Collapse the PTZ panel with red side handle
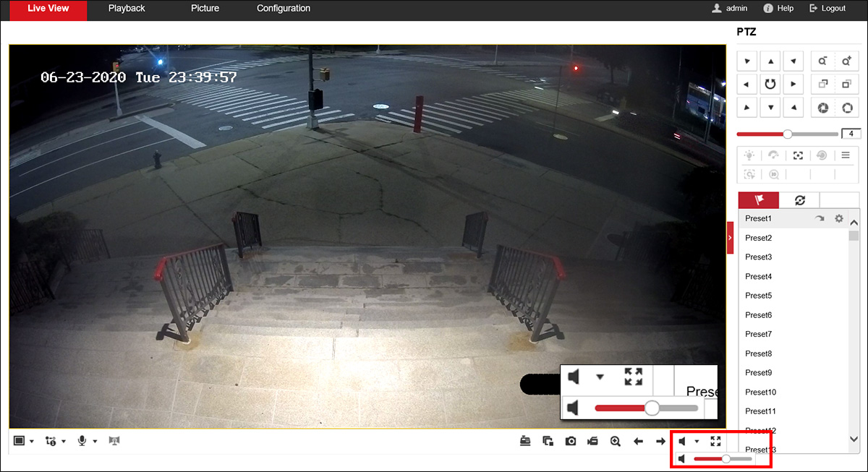The image size is (868, 472). pos(730,237)
